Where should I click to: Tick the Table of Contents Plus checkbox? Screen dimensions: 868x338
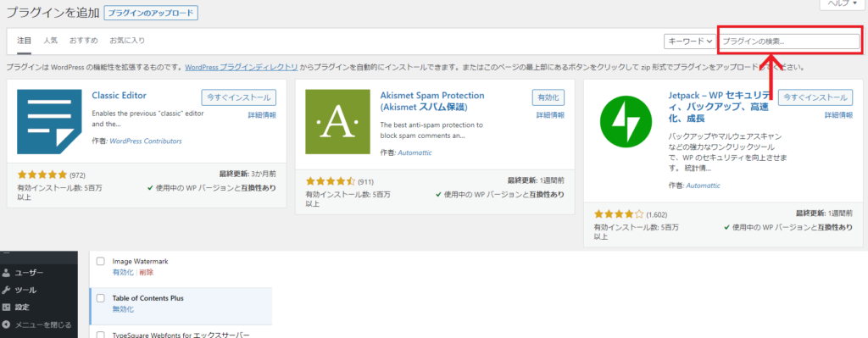click(x=101, y=298)
